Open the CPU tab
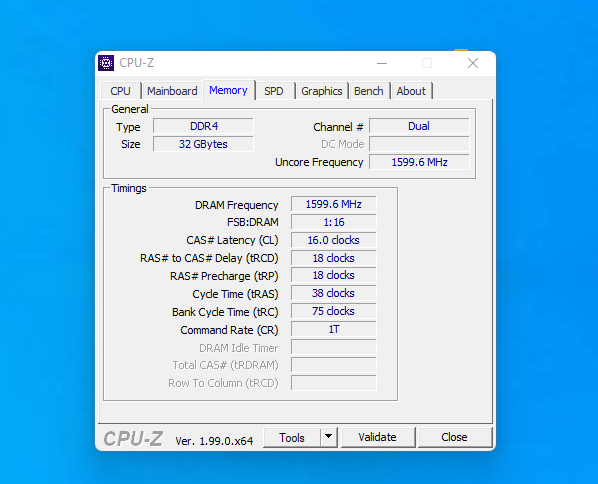Viewport: 598px width, 484px height. pyautogui.click(x=121, y=91)
